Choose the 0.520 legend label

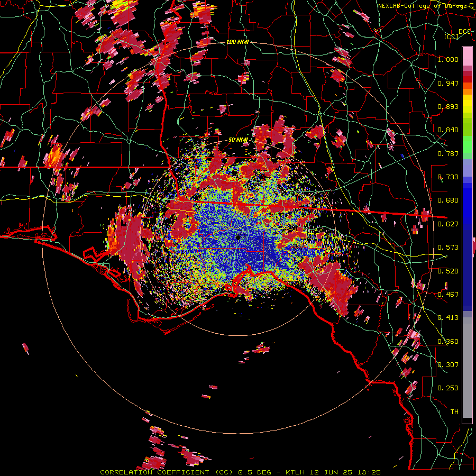448,271
